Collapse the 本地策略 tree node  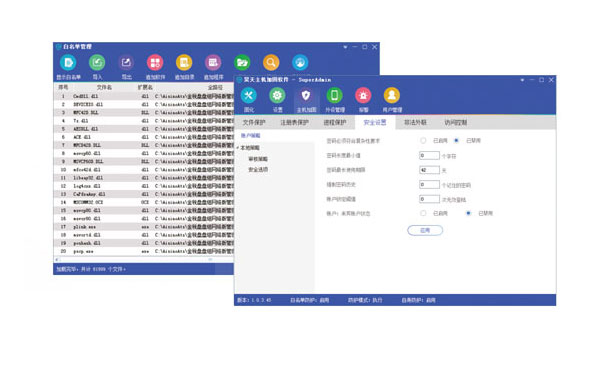click(238, 148)
